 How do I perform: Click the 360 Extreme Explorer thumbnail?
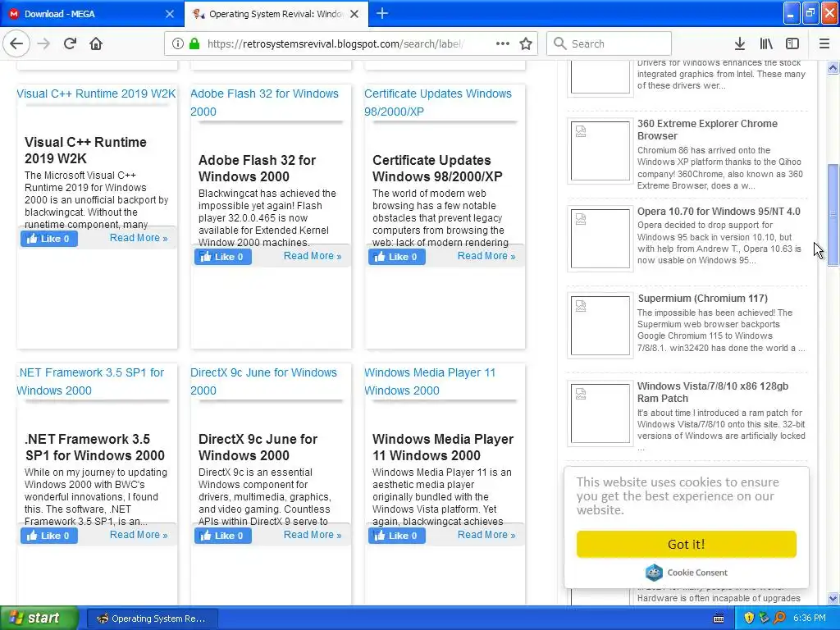[600, 151]
